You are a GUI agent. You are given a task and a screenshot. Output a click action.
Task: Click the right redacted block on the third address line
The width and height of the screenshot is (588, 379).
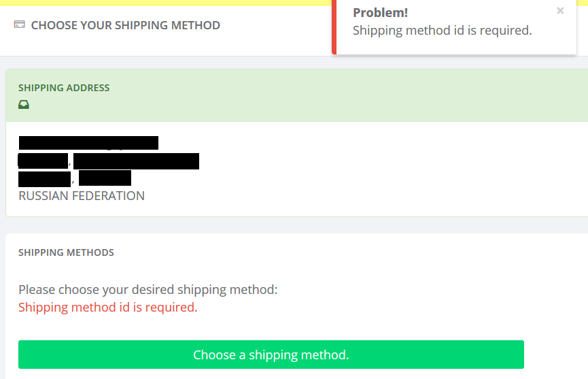click(x=105, y=179)
